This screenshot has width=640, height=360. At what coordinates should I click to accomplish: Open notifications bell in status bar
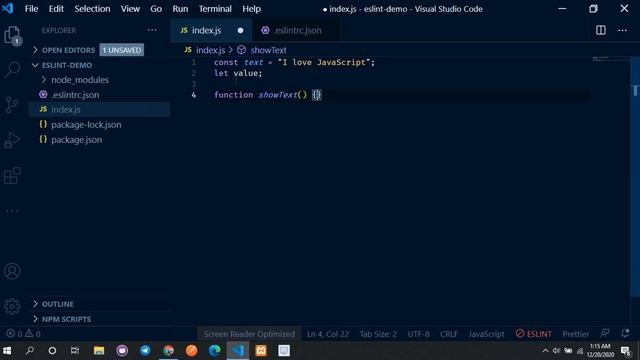pyautogui.click(x=625, y=333)
